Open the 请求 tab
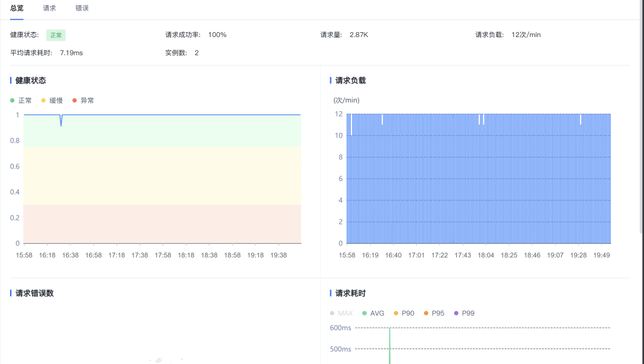Image resolution: width=644 pixels, height=364 pixels. [49, 8]
